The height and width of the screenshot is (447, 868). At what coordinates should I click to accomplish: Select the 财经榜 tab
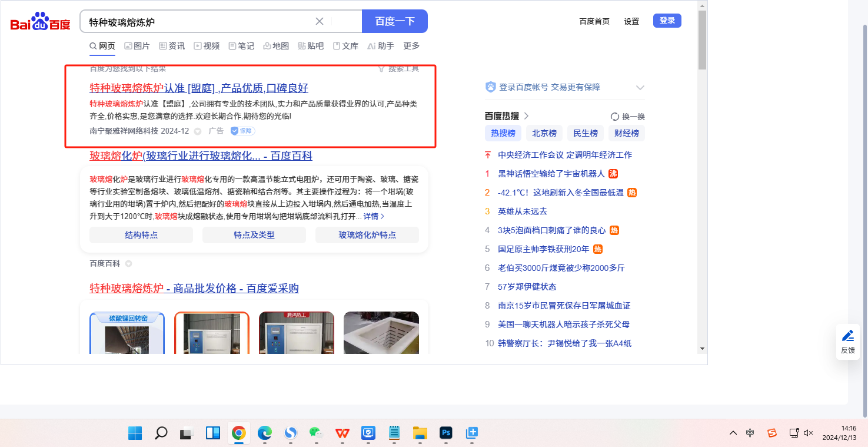(x=627, y=133)
